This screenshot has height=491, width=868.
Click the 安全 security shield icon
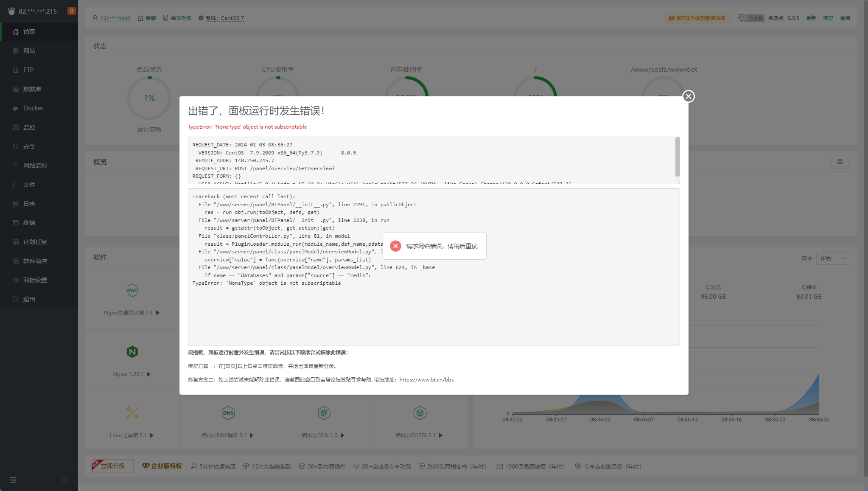coord(16,146)
